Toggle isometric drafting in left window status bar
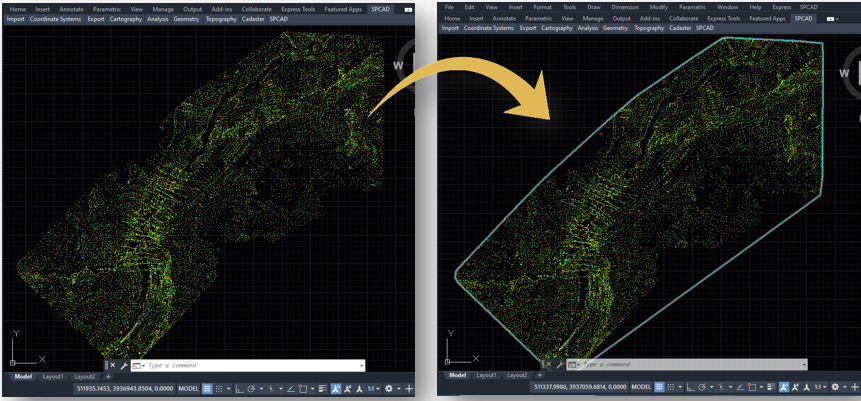 (271, 388)
